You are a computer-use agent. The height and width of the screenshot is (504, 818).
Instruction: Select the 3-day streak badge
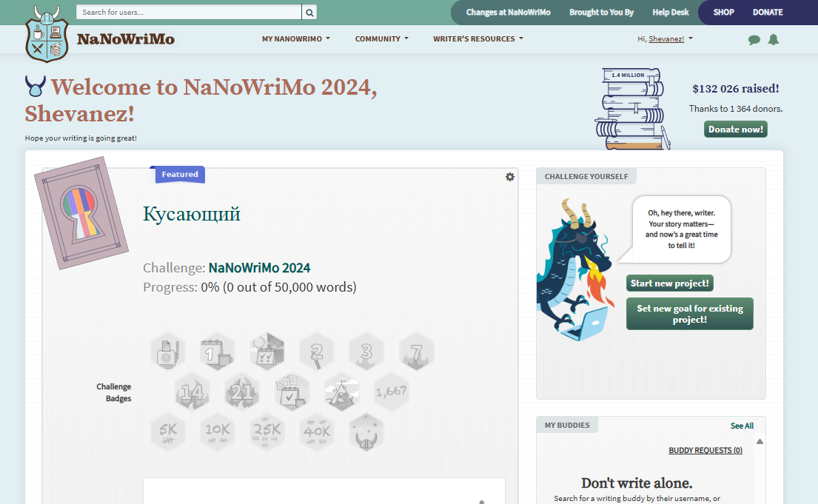coord(366,352)
